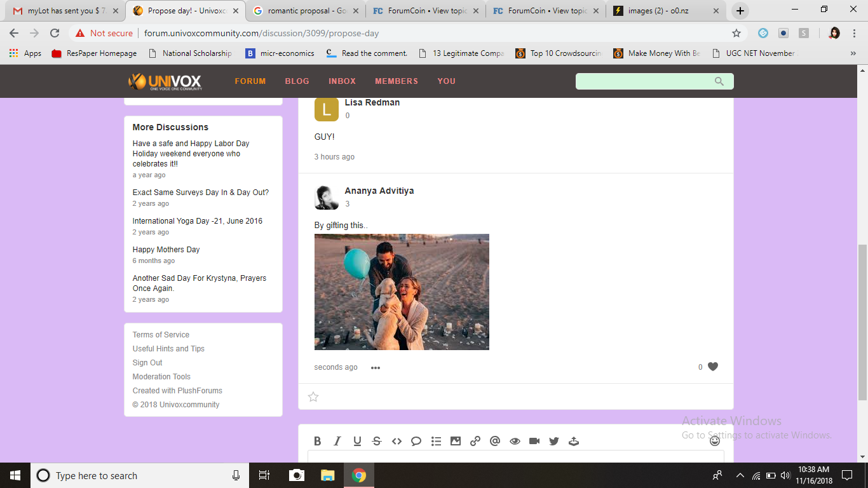Viewport: 868px width, 488px height.
Task: Switch to images (2) - o0.nz tab
Action: pos(665,11)
